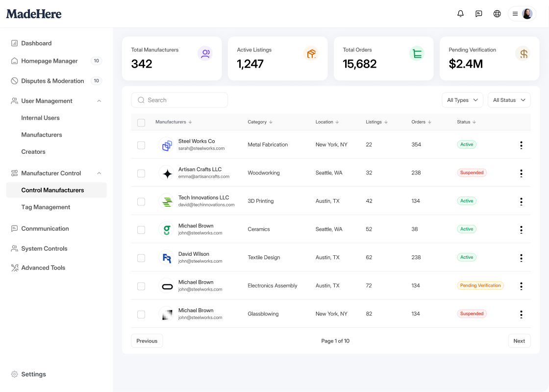The image size is (549, 392).
Task: Click the Previous page button
Action: pyautogui.click(x=147, y=341)
